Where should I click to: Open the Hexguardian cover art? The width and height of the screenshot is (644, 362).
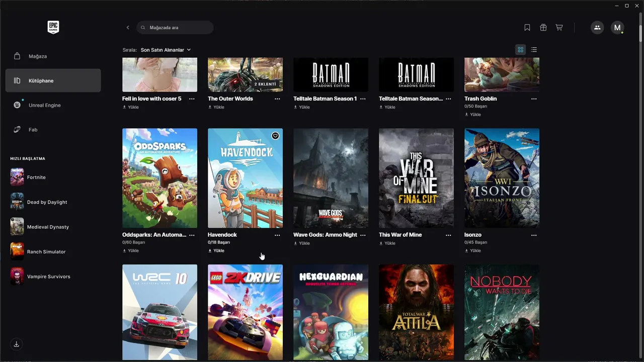click(331, 312)
